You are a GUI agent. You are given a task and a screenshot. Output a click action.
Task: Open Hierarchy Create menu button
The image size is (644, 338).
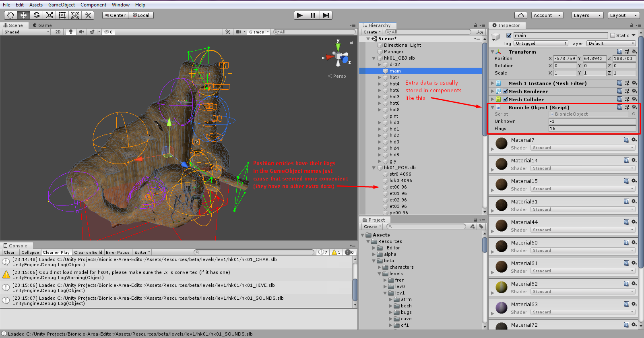pyautogui.click(x=372, y=32)
